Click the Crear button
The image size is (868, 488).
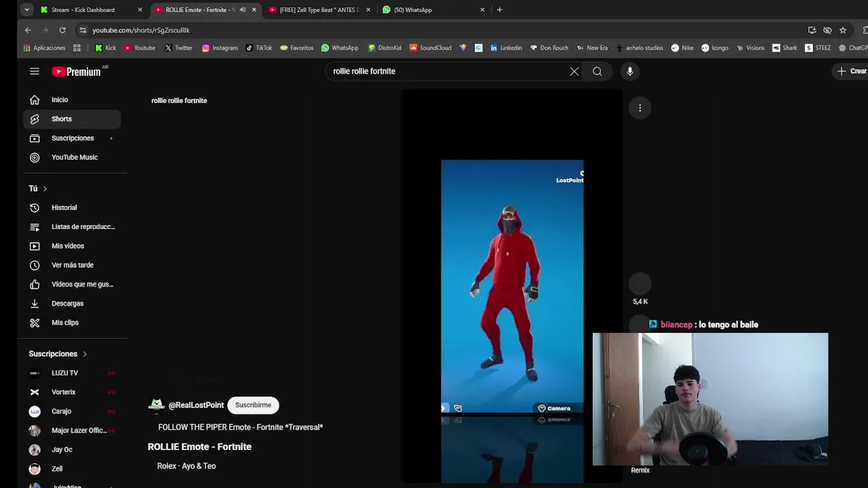click(852, 71)
